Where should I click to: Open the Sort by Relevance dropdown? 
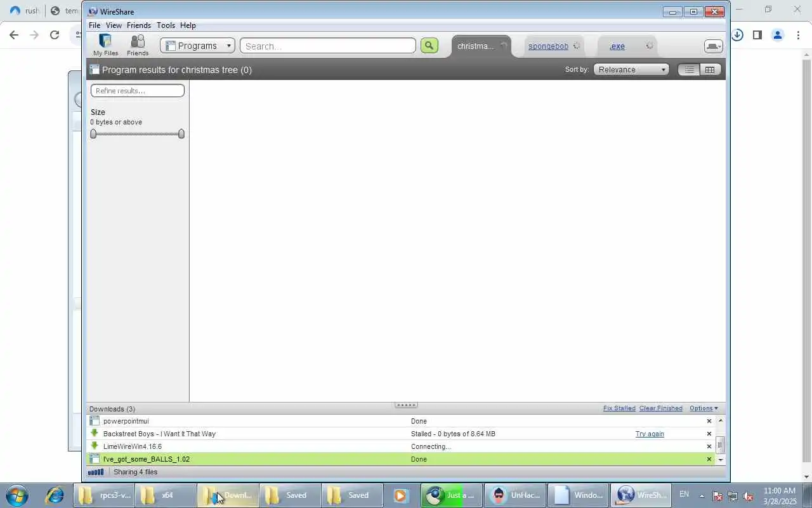point(631,70)
